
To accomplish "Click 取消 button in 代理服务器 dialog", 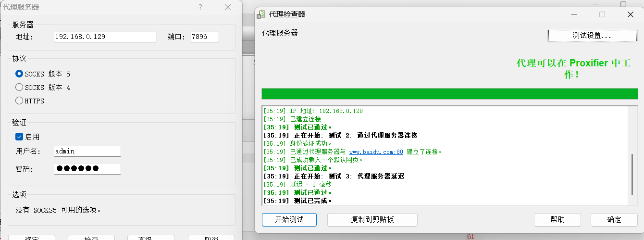I will click(211, 238).
